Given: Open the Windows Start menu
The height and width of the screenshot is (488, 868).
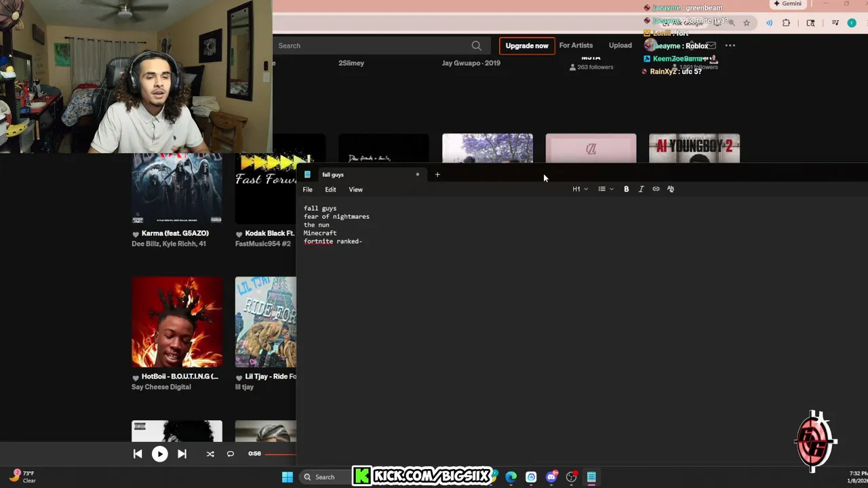Looking at the screenshot, I should pyautogui.click(x=288, y=477).
